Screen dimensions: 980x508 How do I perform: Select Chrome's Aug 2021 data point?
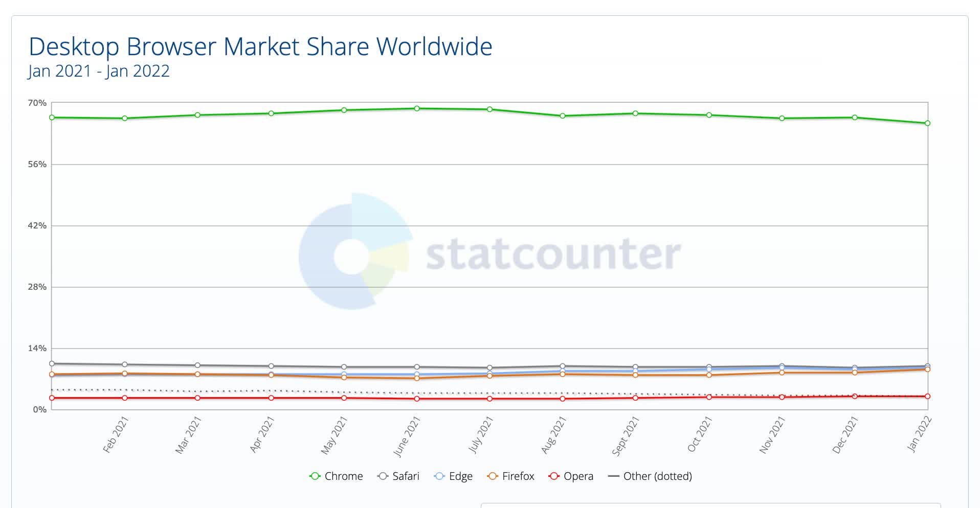click(x=563, y=116)
